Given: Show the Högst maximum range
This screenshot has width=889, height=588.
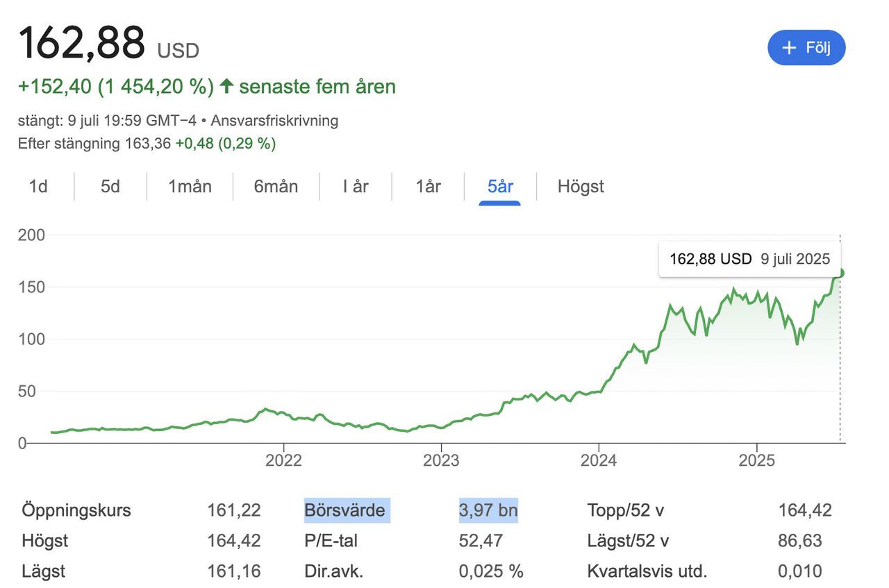Looking at the screenshot, I should coord(581,186).
